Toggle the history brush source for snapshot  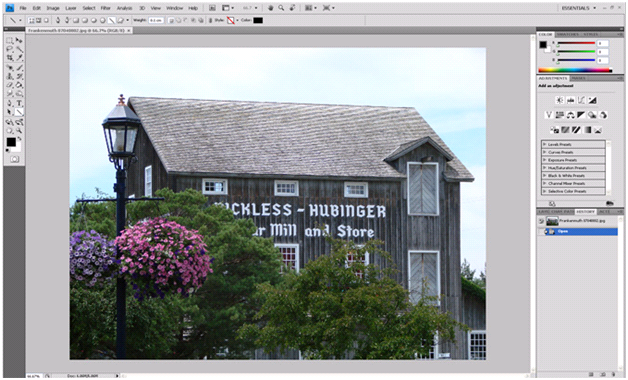point(541,221)
